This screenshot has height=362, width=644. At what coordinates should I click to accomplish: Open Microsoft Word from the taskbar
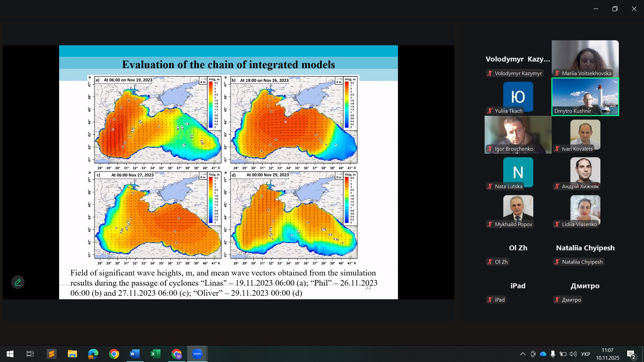(x=135, y=354)
